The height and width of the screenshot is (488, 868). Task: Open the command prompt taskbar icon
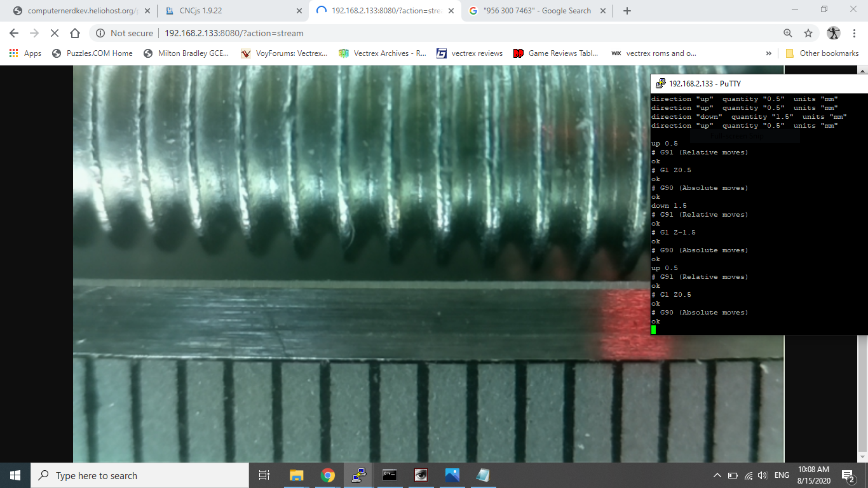coord(390,475)
